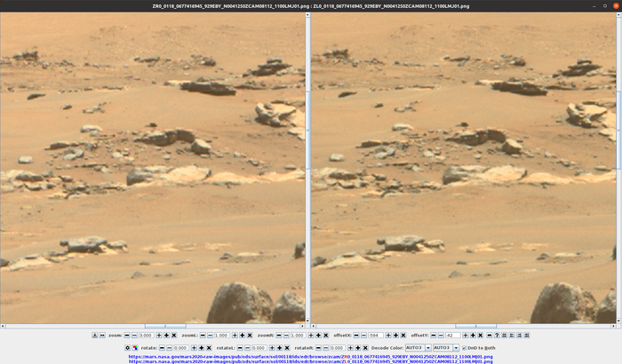Click the thin minus button for rotateL
The image size is (622, 364).
[248, 348]
